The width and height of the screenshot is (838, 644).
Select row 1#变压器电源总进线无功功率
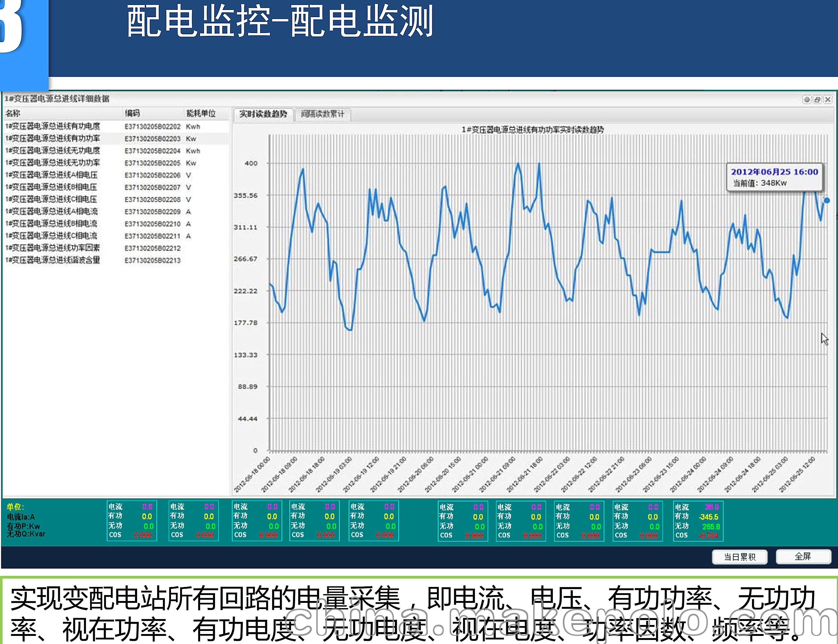[116, 163]
